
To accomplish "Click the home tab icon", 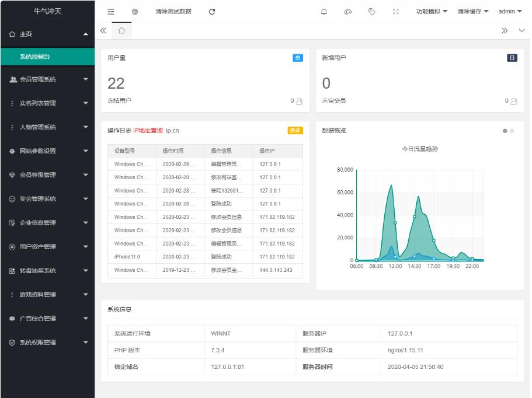I will tap(121, 30).
